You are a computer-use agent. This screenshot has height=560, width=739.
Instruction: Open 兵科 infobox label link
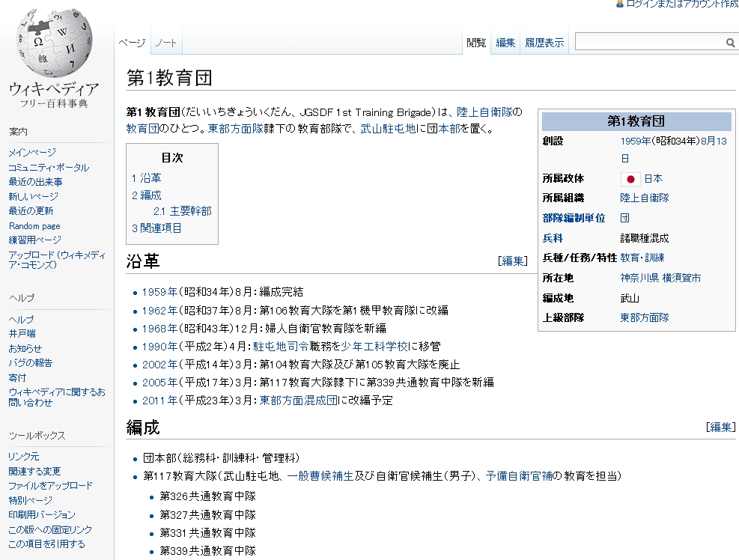click(553, 238)
